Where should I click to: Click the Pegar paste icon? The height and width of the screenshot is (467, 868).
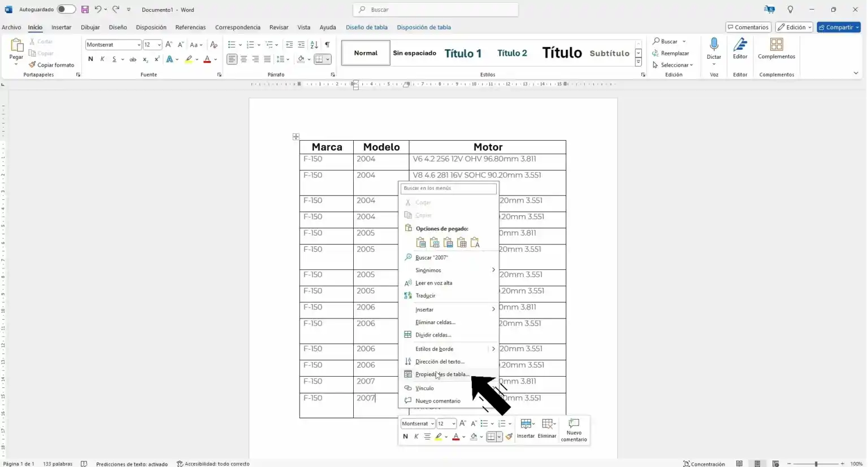[16, 46]
